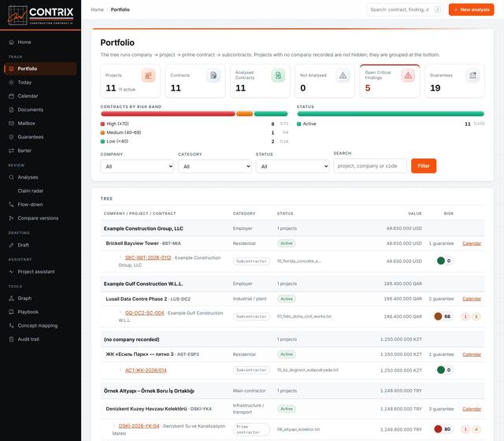Click the Home breadcrumb link
The width and height of the screenshot is (504, 441).
point(97,9)
